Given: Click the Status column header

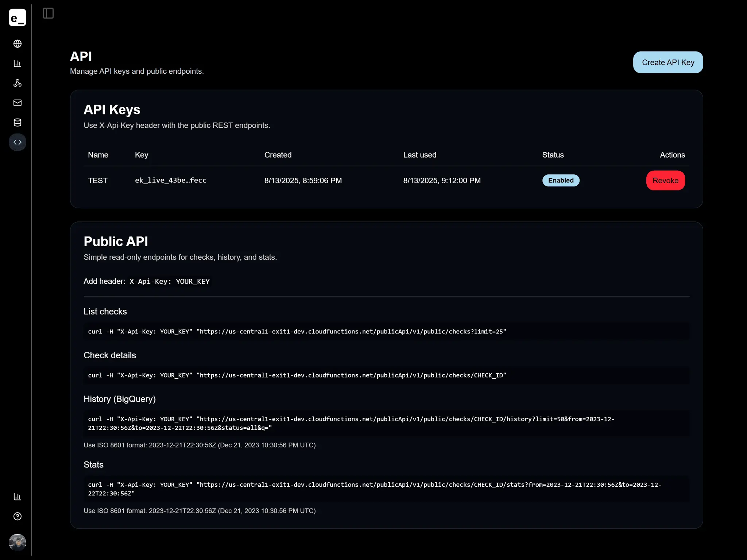Looking at the screenshot, I should click(553, 155).
